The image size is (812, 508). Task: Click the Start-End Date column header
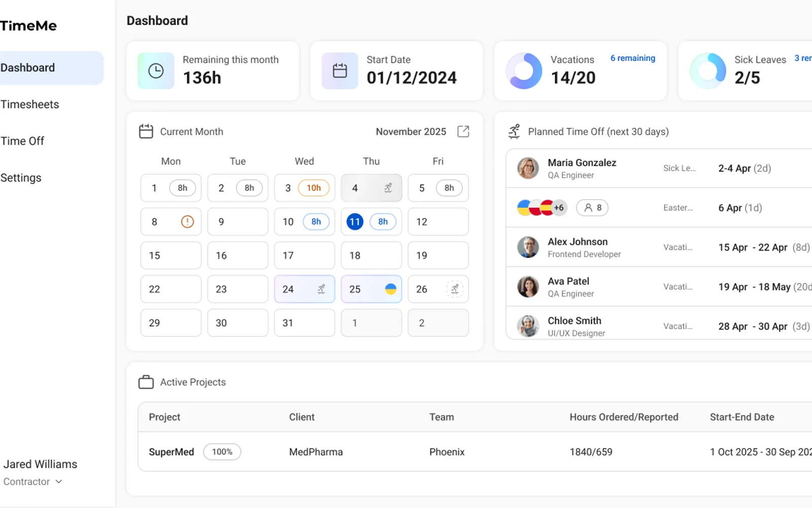tap(742, 417)
